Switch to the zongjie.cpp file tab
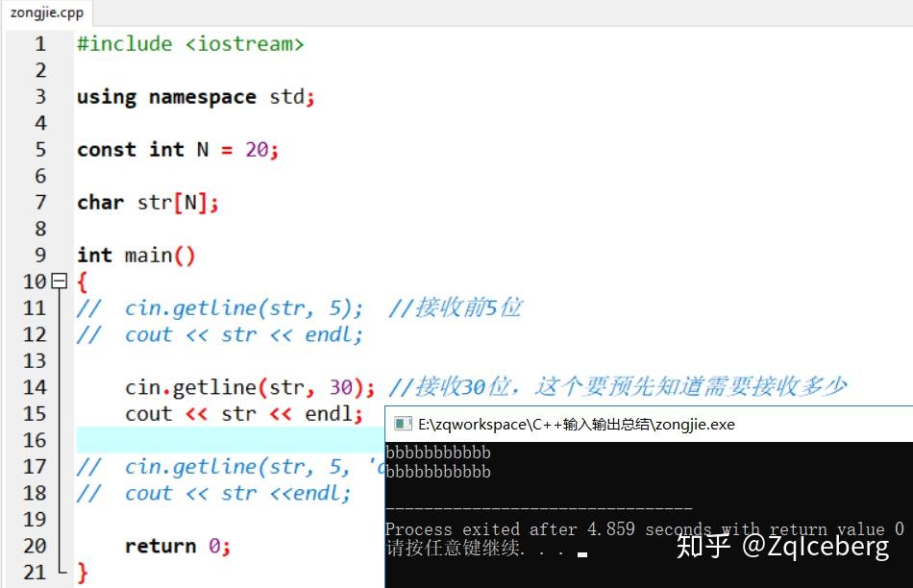 [46, 12]
